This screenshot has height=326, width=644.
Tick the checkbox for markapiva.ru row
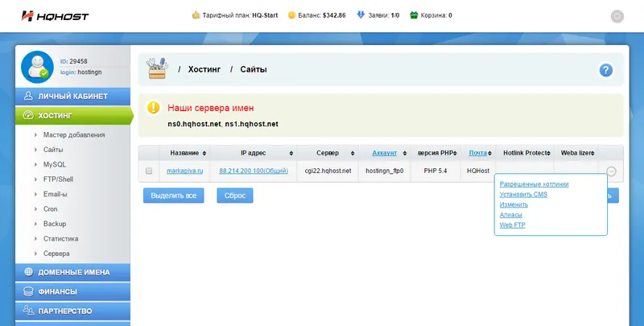point(149,171)
